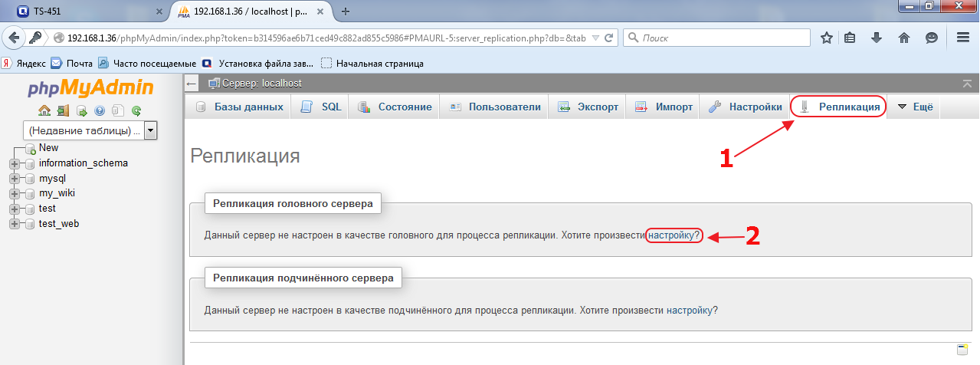Click the log out door icon
980x365 pixels.
pyautogui.click(x=63, y=110)
